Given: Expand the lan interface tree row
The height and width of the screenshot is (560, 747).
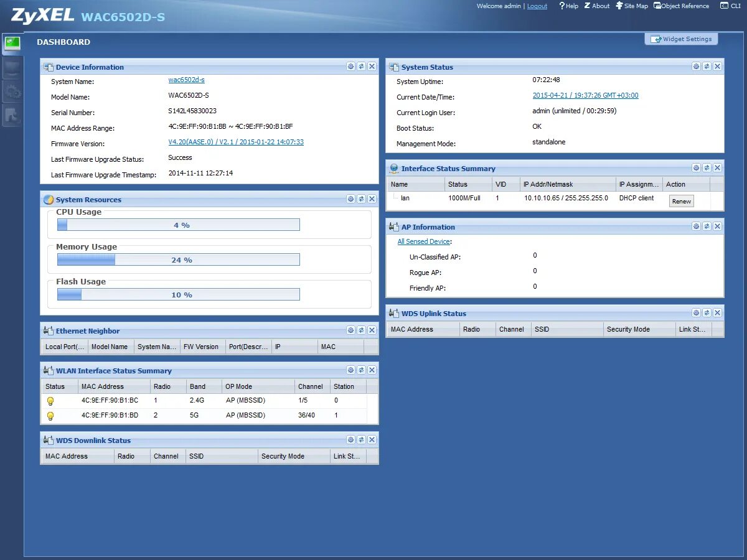Looking at the screenshot, I should 396,198.
